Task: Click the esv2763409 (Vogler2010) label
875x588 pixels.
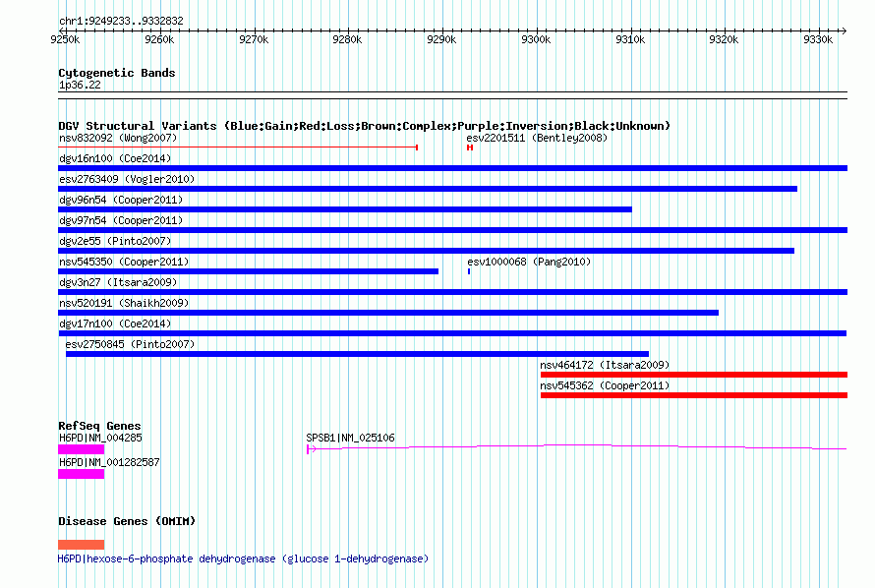Action: (x=127, y=179)
